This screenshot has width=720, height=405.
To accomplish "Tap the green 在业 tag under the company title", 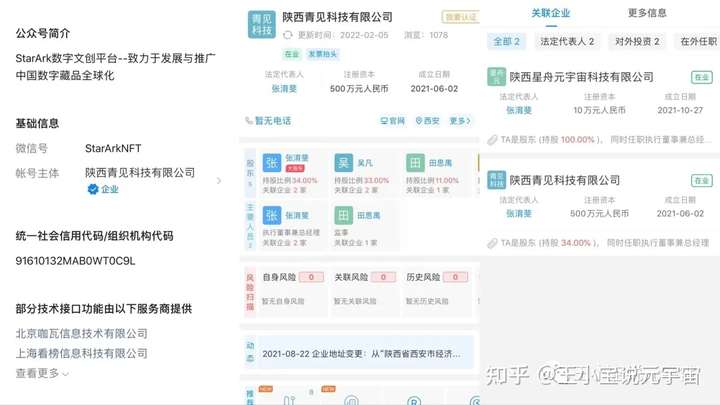I will (292, 54).
